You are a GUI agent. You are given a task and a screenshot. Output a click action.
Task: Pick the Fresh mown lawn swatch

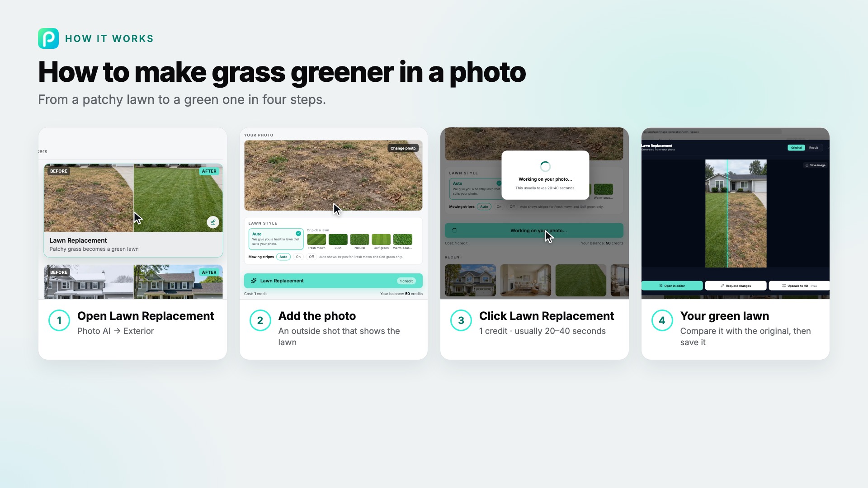point(316,239)
